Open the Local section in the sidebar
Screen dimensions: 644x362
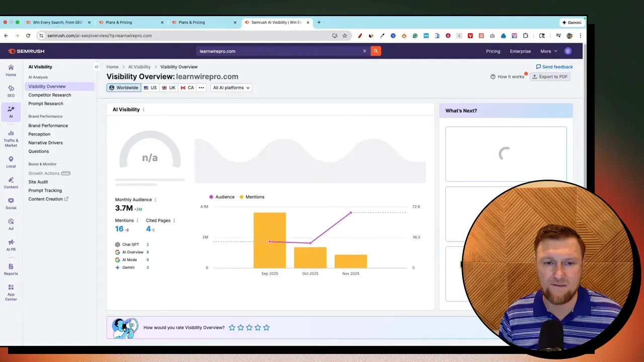(x=11, y=161)
